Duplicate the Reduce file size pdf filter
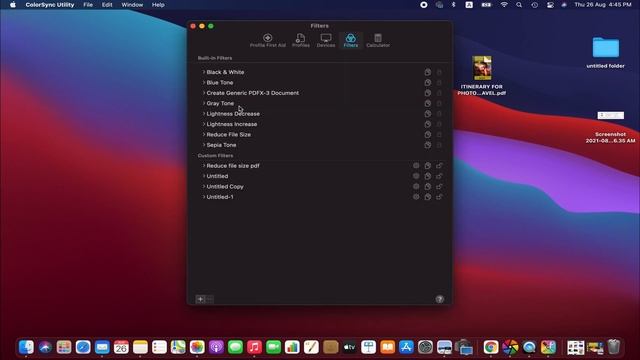Screen dimensions: 640x360 [x=427, y=166]
